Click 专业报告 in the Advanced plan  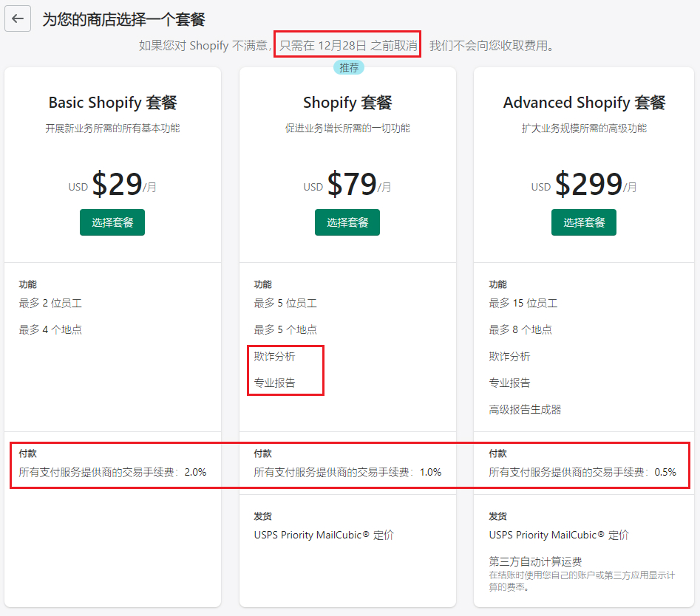pos(509,383)
